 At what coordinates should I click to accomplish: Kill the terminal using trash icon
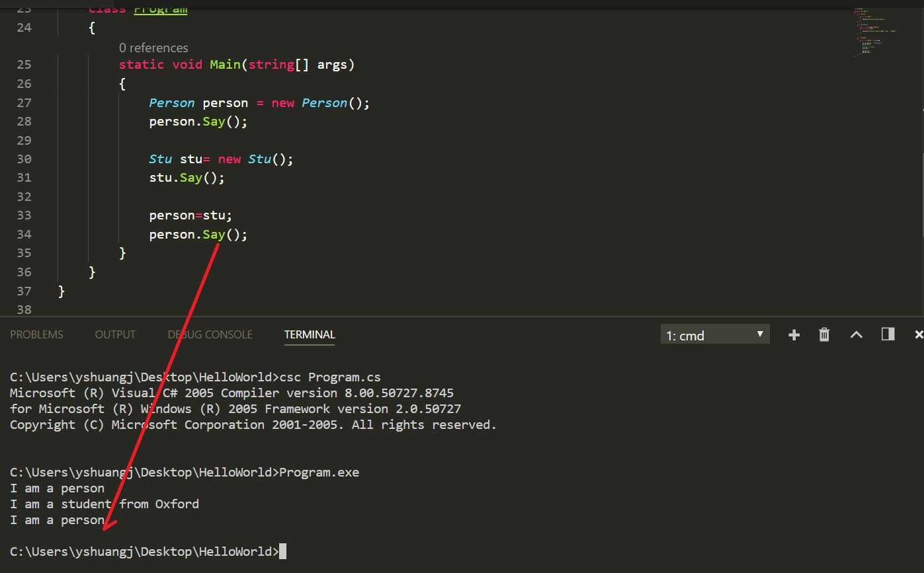[x=824, y=335]
